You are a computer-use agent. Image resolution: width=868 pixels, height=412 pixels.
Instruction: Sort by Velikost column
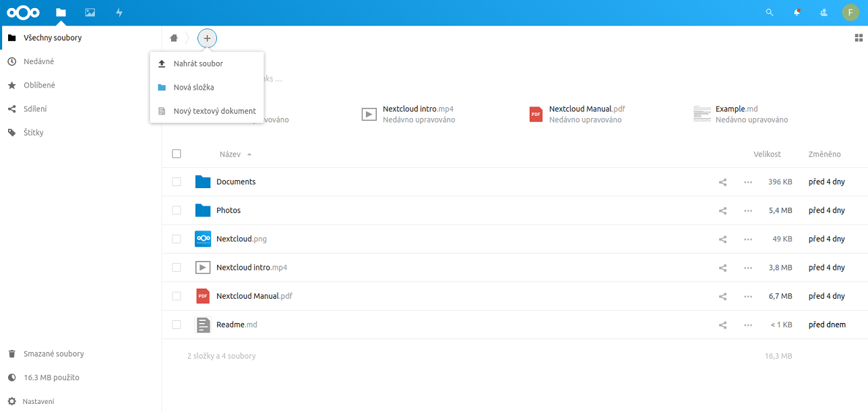point(767,154)
